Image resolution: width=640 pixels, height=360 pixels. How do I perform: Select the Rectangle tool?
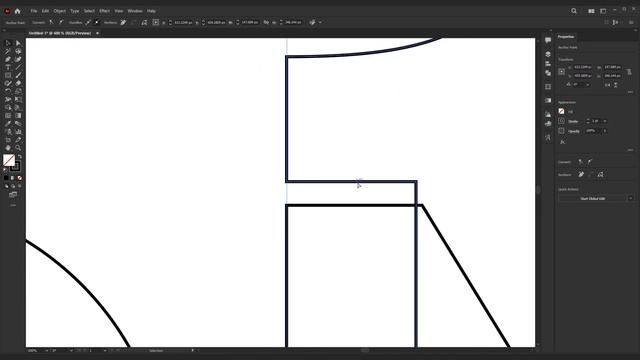click(8, 75)
